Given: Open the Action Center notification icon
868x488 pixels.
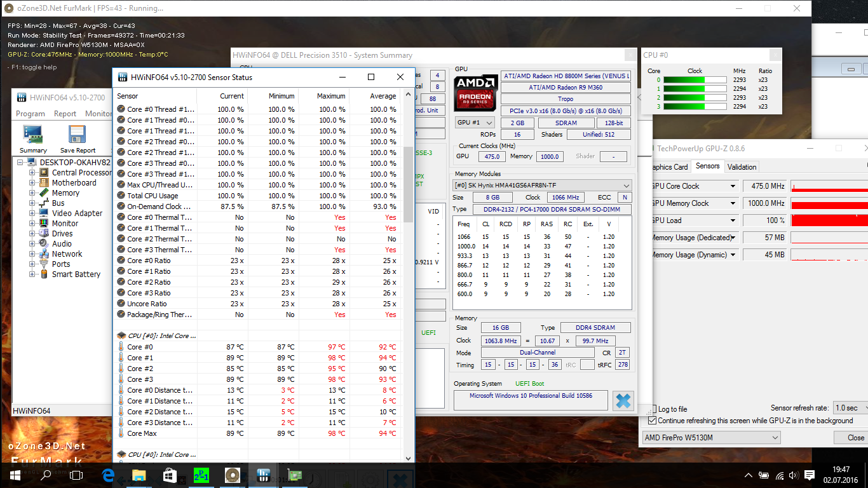Looking at the screenshot, I should tap(810, 475).
